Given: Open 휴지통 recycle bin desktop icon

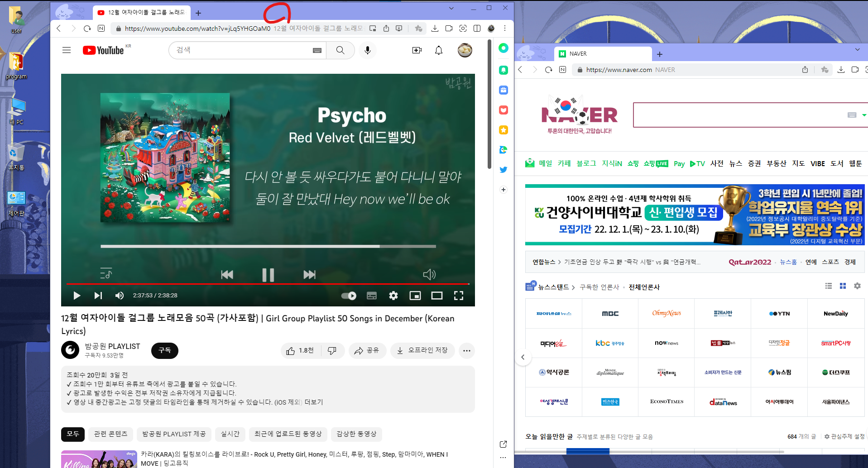Looking at the screenshot, I should tap(16, 157).
